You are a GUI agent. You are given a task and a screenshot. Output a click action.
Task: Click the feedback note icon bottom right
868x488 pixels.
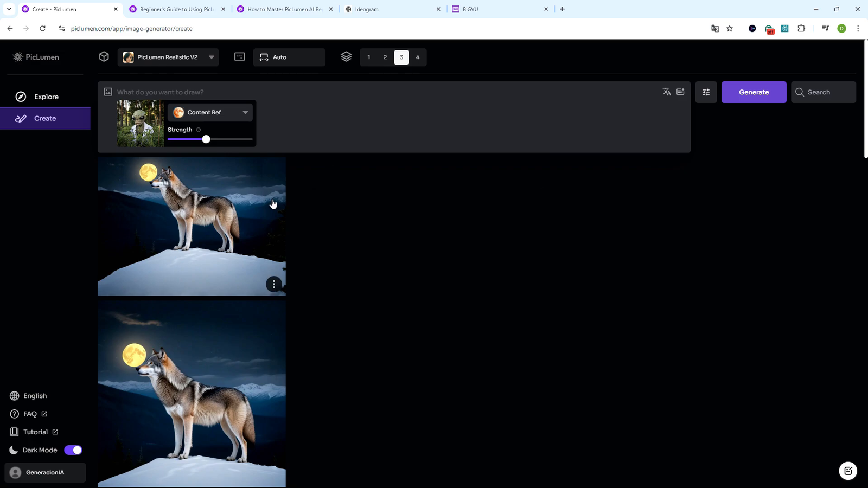click(x=848, y=471)
